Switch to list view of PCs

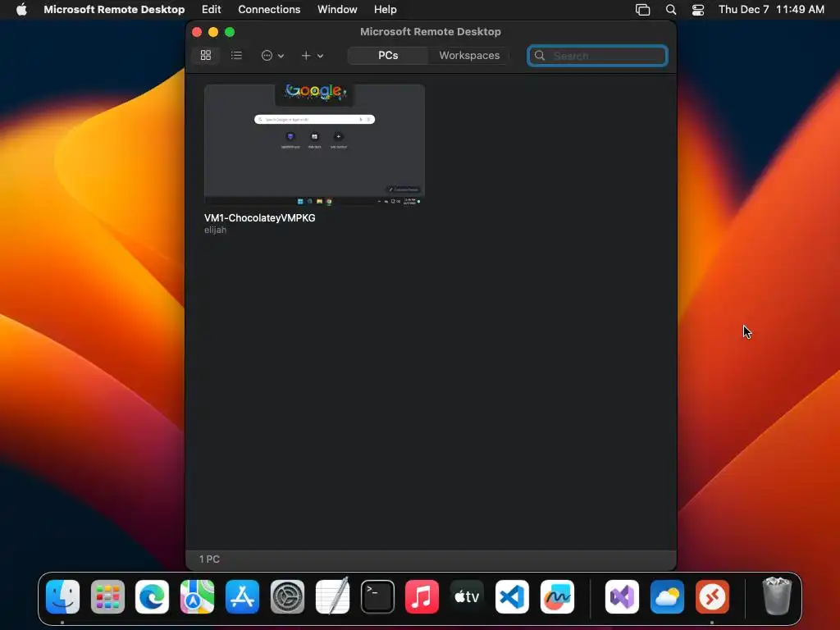[x=236, y=55]
